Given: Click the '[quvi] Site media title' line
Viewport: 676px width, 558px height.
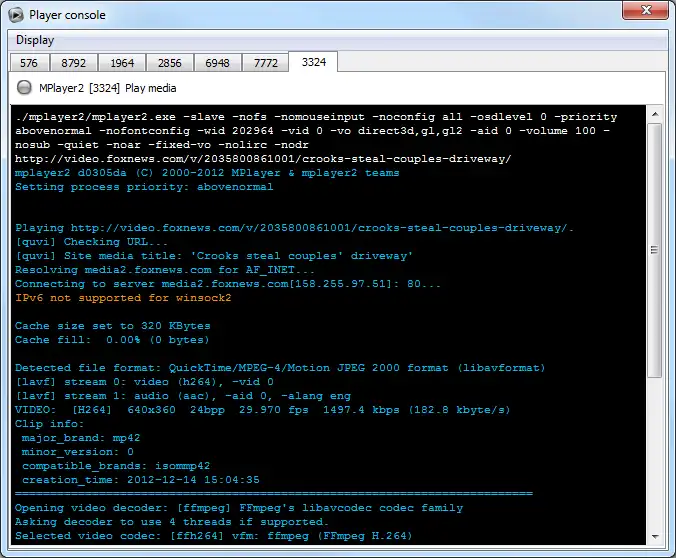Looking at the screenshot, I should (214, 256).
